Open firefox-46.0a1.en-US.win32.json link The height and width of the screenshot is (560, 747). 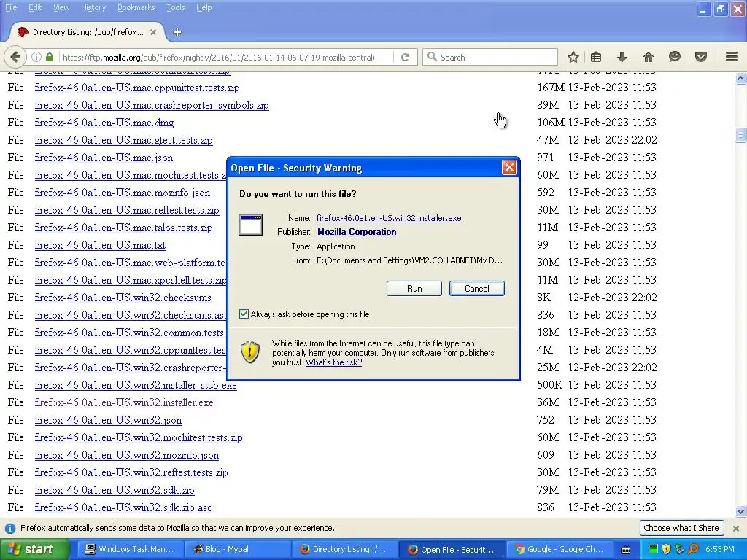coord(108,420)
